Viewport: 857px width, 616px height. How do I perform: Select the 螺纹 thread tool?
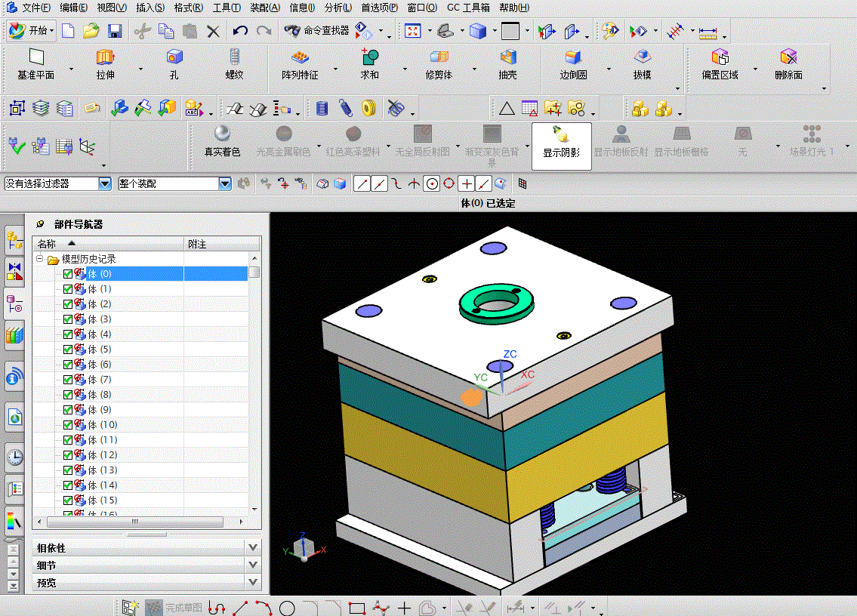coord(235,64)
